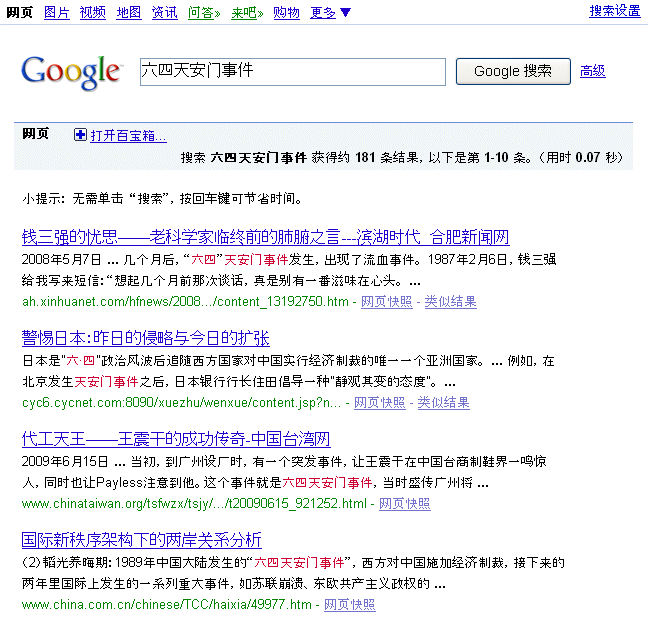Click the bold 网页 label in results bar
Screen dimensions: 648x622
pos(35,133)
